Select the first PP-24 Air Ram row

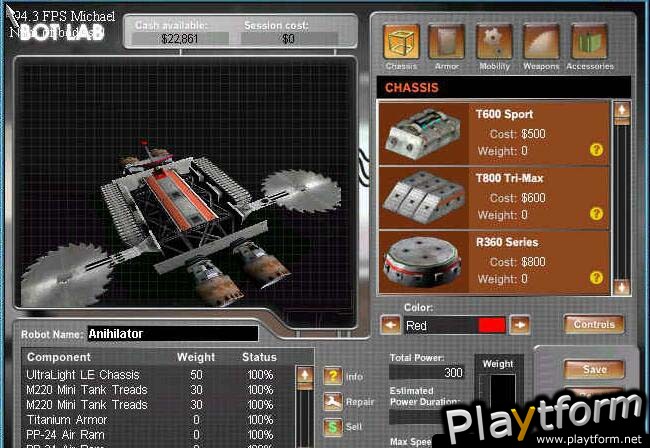coord(160,435)
